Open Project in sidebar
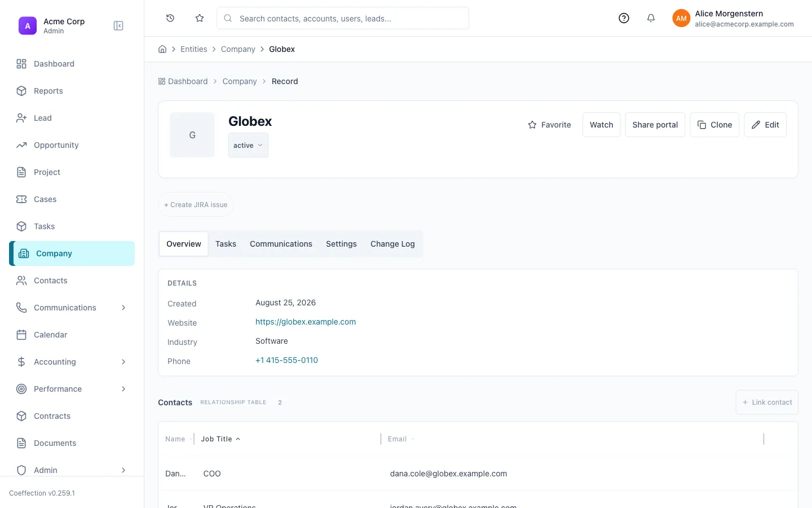The height and width of the screenshot is (508, 812). click(x=72, y=172)
